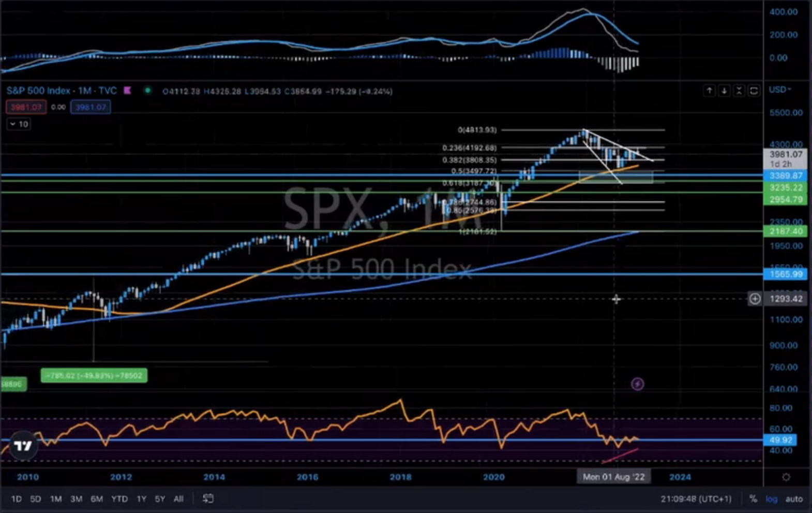Click the TradingView logo
The image size is (812, 513).
[23, 446]
